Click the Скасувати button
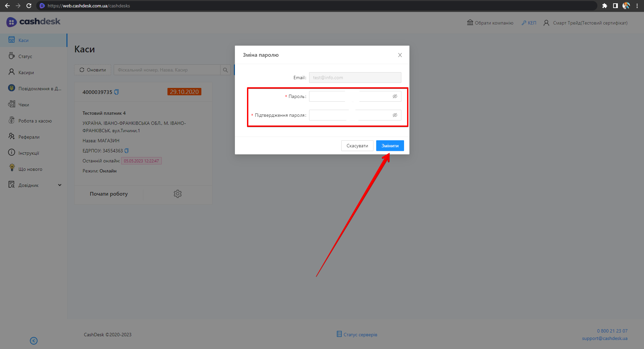The height and width of the screenshot is (349, 644). 357,146
